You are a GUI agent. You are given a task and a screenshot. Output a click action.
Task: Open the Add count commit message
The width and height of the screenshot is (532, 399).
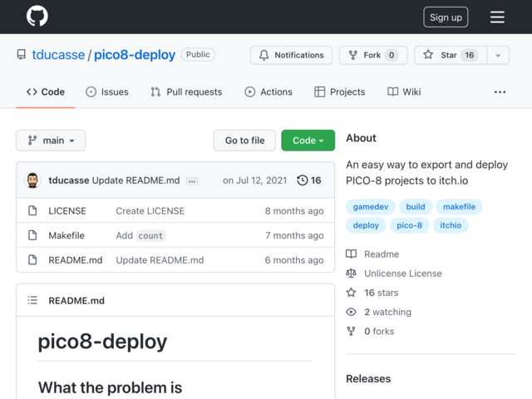[140, 235]
